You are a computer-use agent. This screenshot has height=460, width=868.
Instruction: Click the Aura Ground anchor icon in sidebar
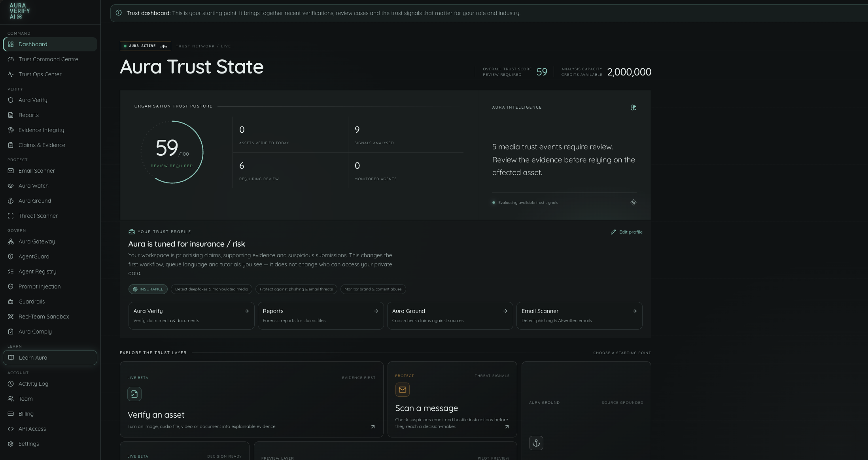(11, 201)
